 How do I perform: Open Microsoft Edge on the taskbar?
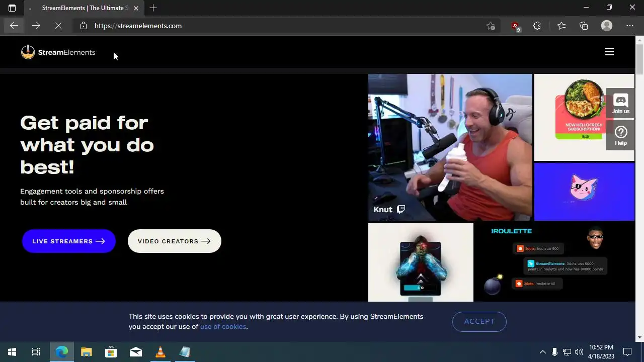(61, 352)
